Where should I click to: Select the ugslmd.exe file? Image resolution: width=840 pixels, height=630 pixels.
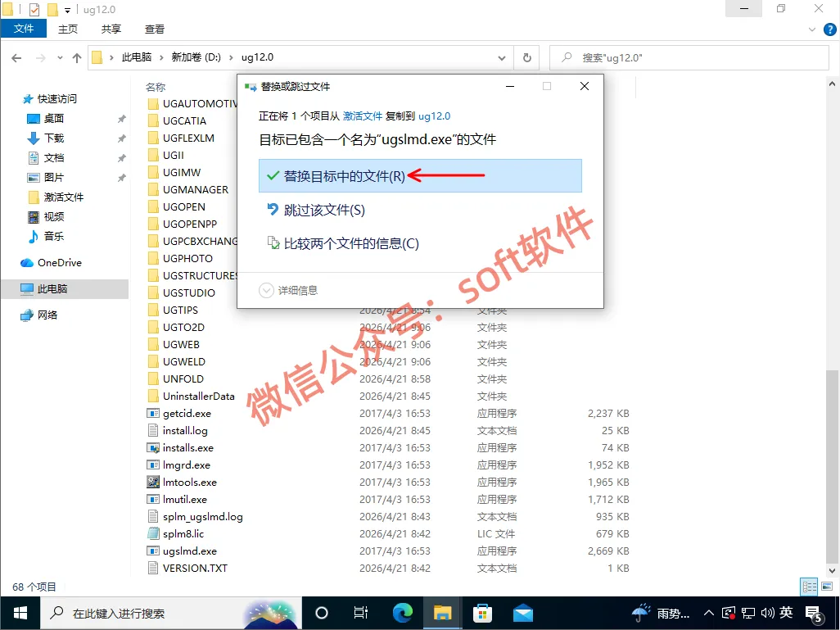click(x=189, y=551)
